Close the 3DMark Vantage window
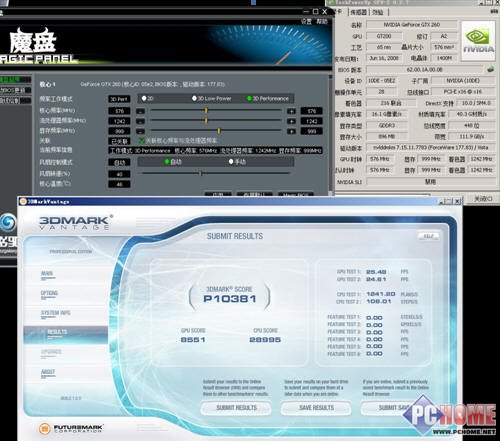Screen dimensions: 500x441 pos(458,201)
